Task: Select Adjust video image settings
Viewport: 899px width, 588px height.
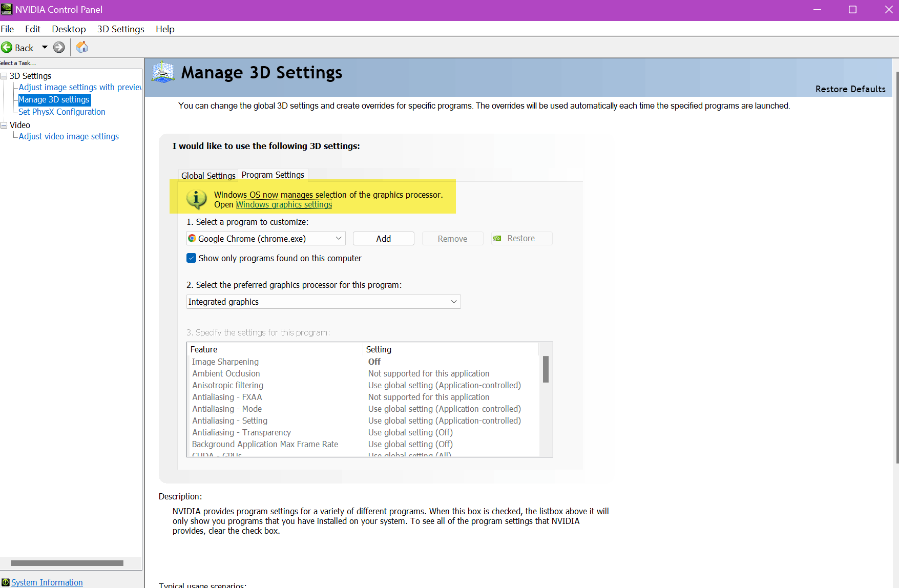Action: [69, 136]
